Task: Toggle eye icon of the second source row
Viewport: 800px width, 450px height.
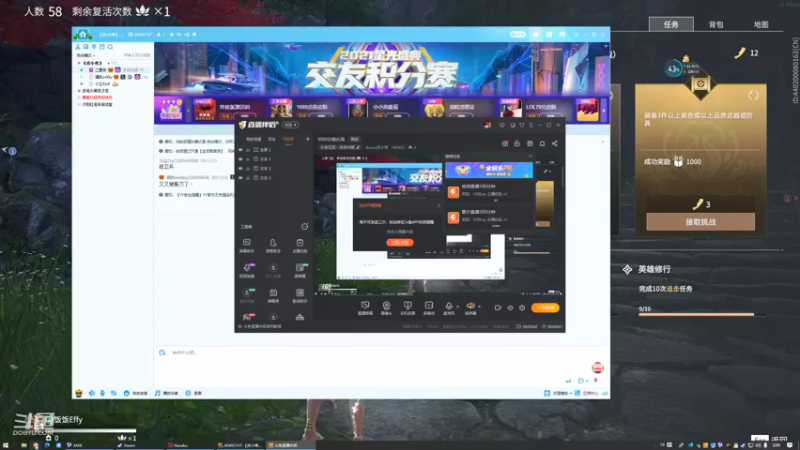Action: (241, 159)
